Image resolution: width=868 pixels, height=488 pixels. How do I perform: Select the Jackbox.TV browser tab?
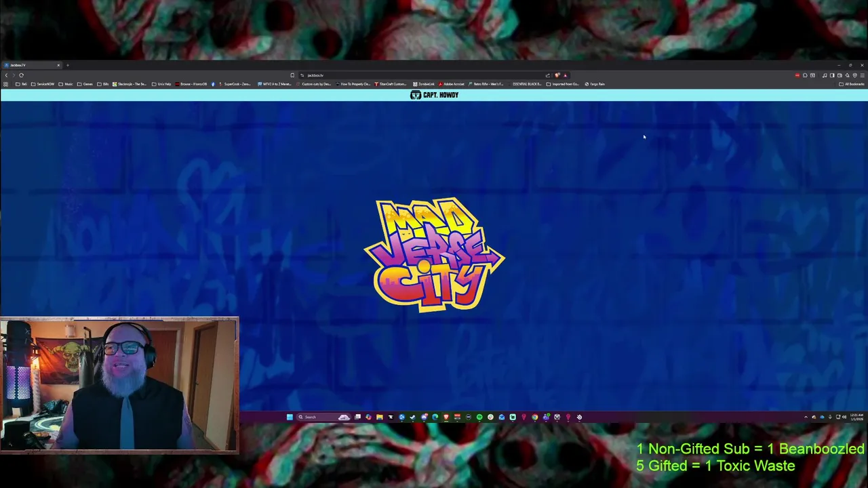pos(31,65)
